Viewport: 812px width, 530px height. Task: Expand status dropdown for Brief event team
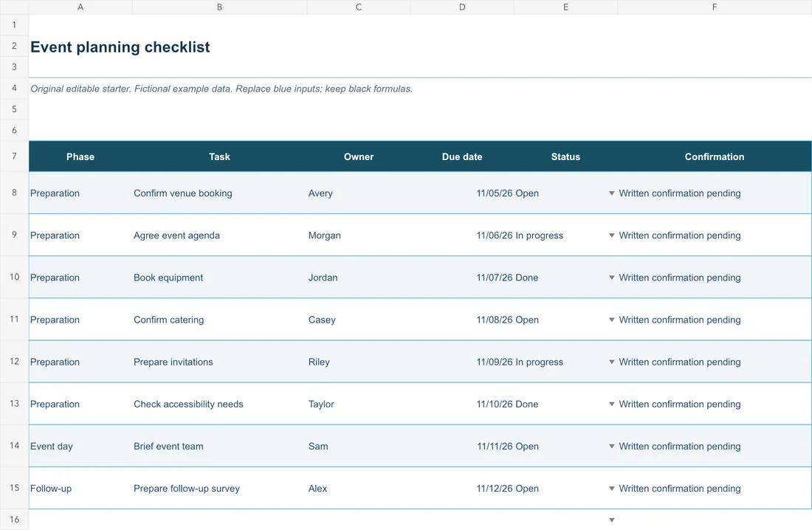[612, 446]
